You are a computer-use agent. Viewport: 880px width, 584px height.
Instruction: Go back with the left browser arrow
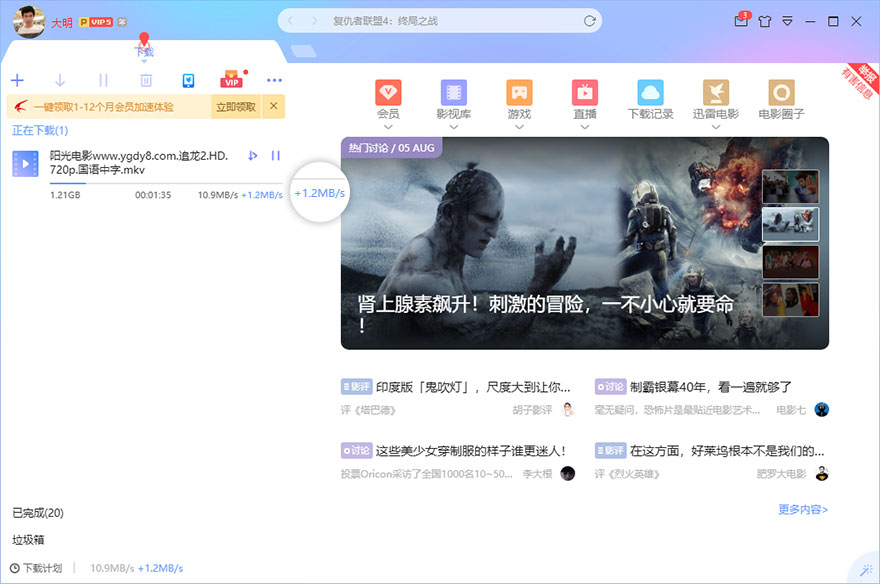tap(291, 21)
